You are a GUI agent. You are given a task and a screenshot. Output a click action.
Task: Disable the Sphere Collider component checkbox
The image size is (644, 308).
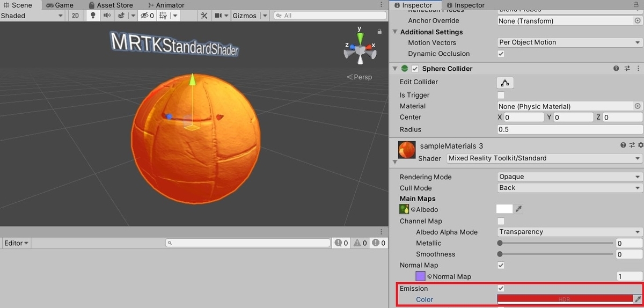click(x=414, y=69)
